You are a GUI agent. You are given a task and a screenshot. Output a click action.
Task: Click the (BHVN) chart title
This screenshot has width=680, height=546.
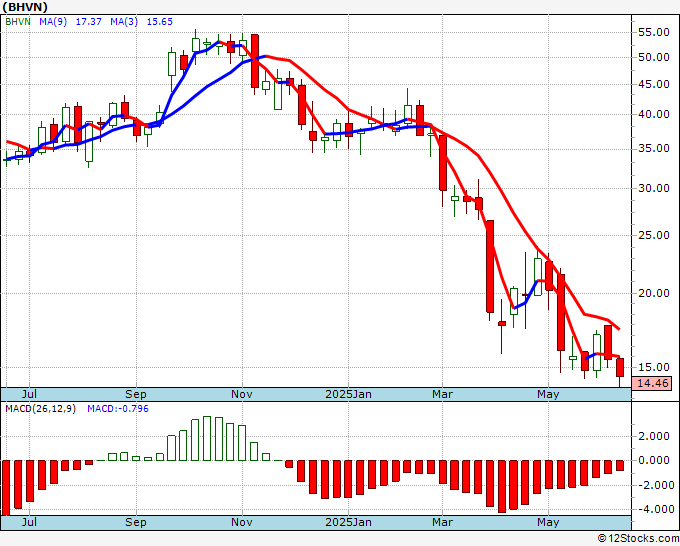pos(25,7)
